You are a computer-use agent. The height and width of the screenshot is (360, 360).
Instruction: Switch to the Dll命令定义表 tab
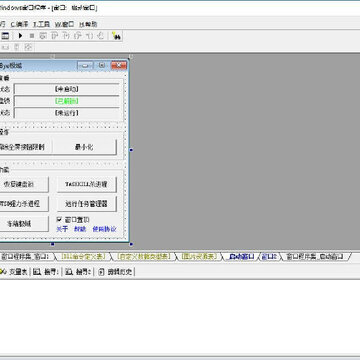point(83,256)
